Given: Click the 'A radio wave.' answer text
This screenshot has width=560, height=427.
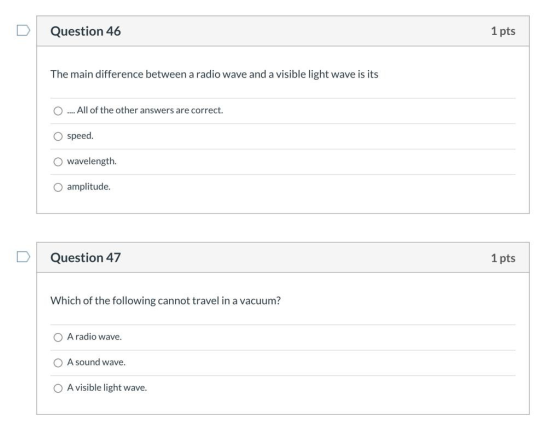Looking at the screenshot, I should pyautogui.click(x=94, y=337).
